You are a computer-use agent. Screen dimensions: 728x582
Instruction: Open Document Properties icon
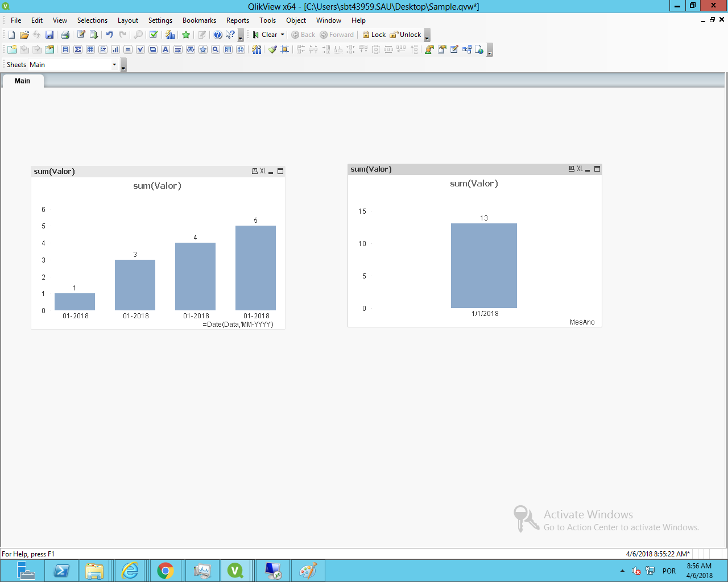(x=442, y=49)
